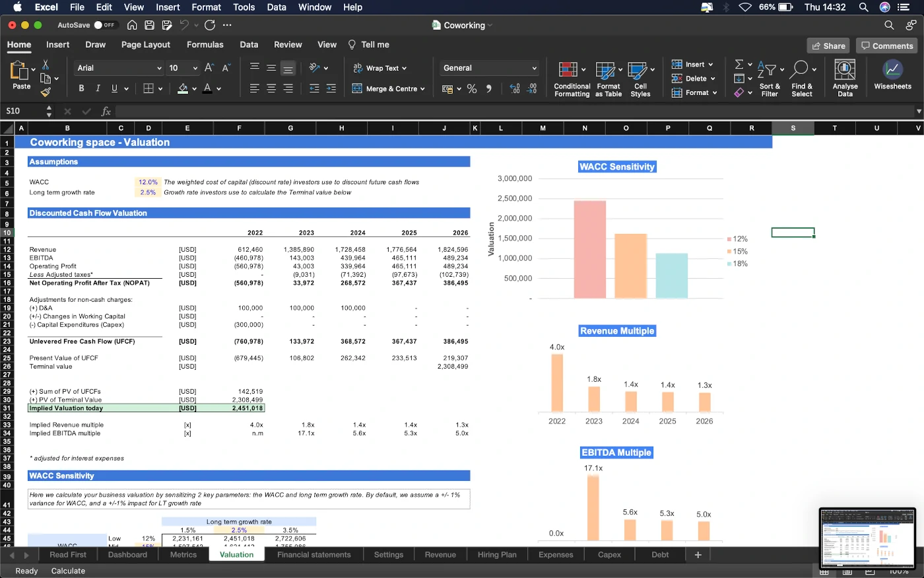Click Format as Table
This screenshot has width=924, height=578.
coord(609,79)
